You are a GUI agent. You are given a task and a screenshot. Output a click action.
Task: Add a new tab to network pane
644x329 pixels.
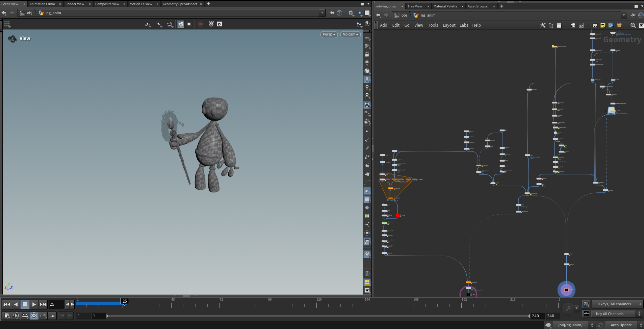(x=502, y=6)
